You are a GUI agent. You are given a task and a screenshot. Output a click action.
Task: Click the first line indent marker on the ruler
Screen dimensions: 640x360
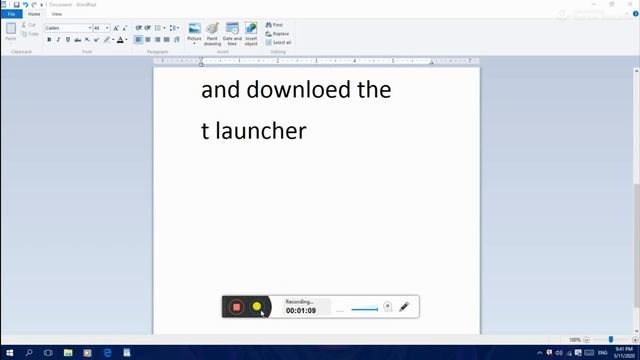coord(201,59)
